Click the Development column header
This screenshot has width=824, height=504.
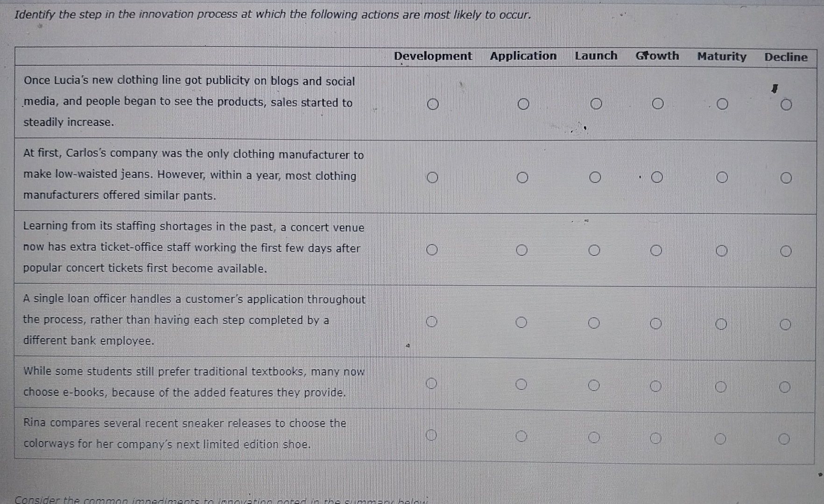click(x=433, y=56)
